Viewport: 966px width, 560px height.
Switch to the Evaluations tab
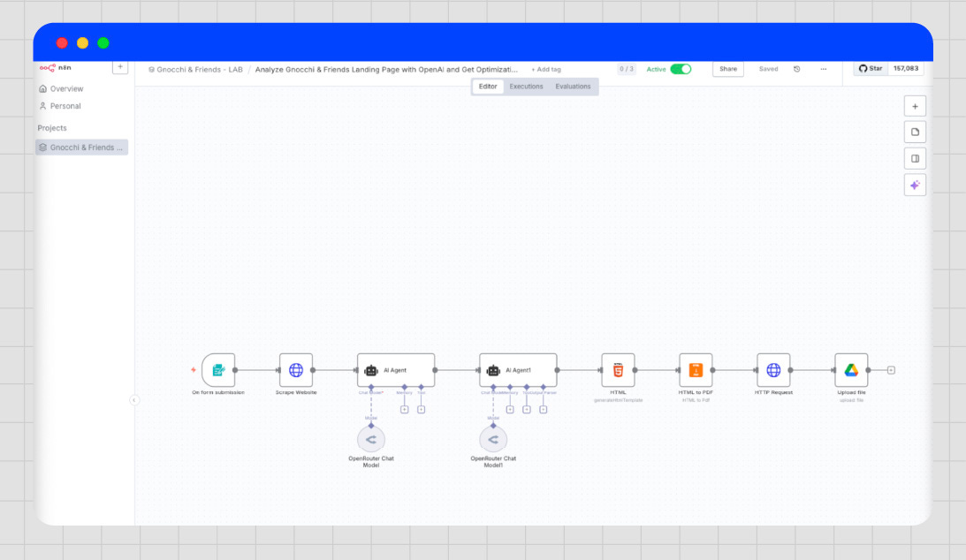click(x=574, y=86)
